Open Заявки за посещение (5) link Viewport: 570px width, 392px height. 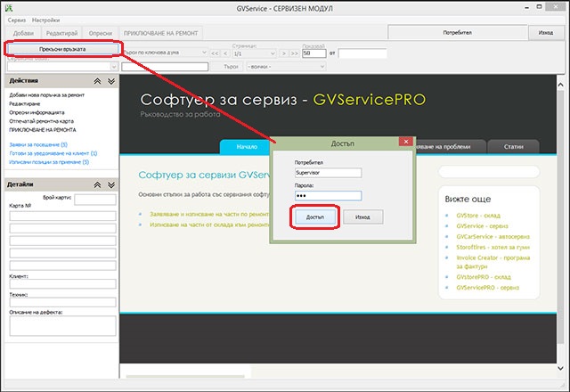(38, 144)
